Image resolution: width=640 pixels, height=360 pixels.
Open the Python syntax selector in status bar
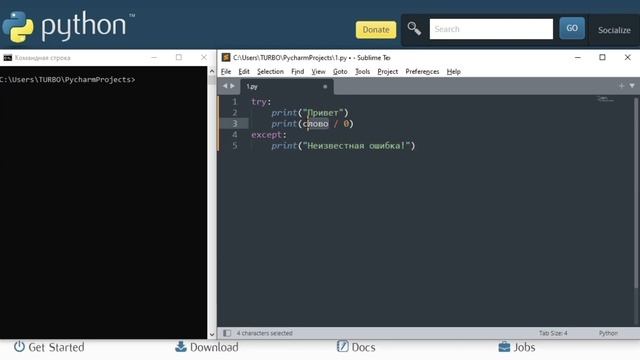coord(608,333)
